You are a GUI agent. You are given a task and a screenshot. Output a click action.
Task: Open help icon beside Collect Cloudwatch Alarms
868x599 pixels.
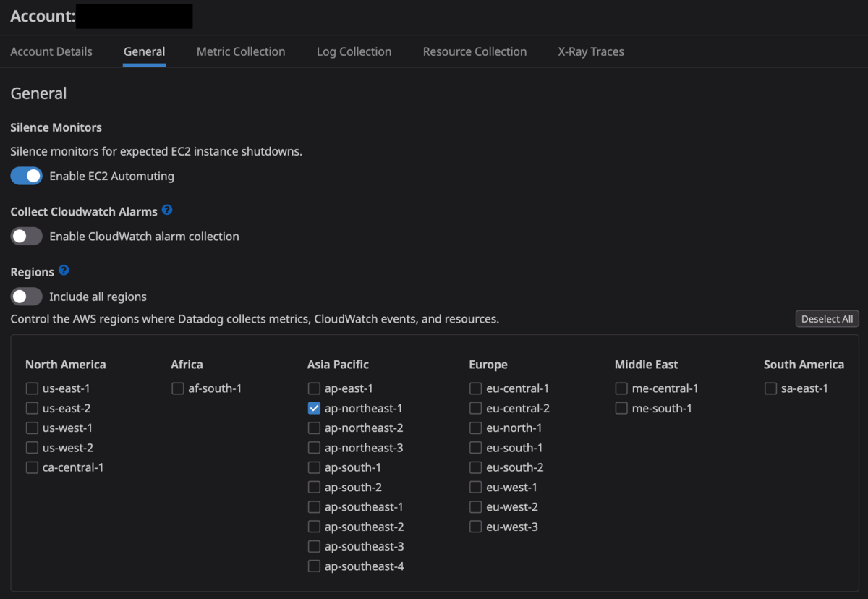coord(167,211)
